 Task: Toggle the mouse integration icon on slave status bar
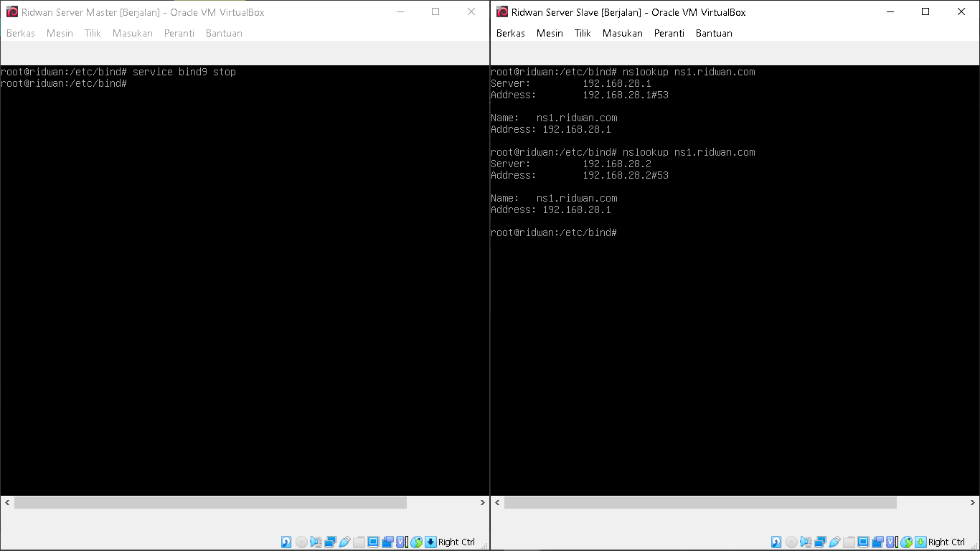click(905, 542)
